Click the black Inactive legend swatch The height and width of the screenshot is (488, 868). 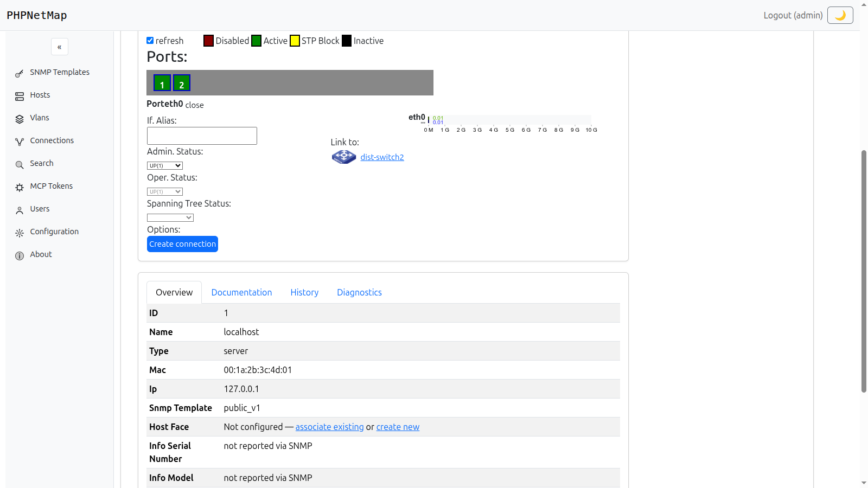[347, 41]
